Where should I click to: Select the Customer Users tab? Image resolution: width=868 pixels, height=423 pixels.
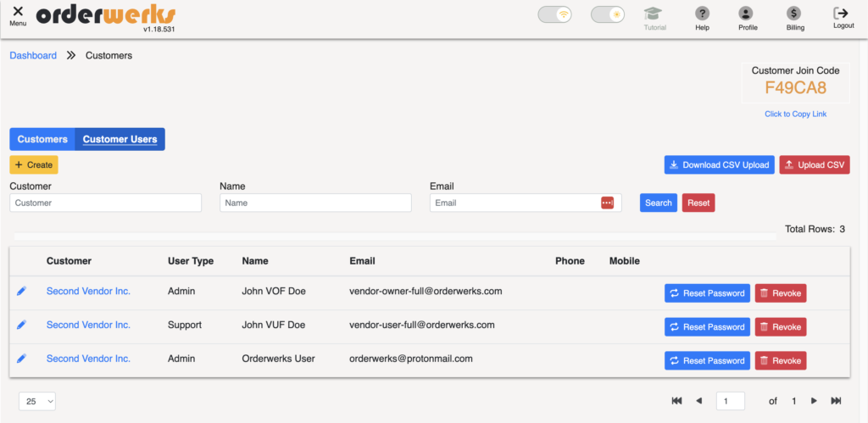(120, 140)
